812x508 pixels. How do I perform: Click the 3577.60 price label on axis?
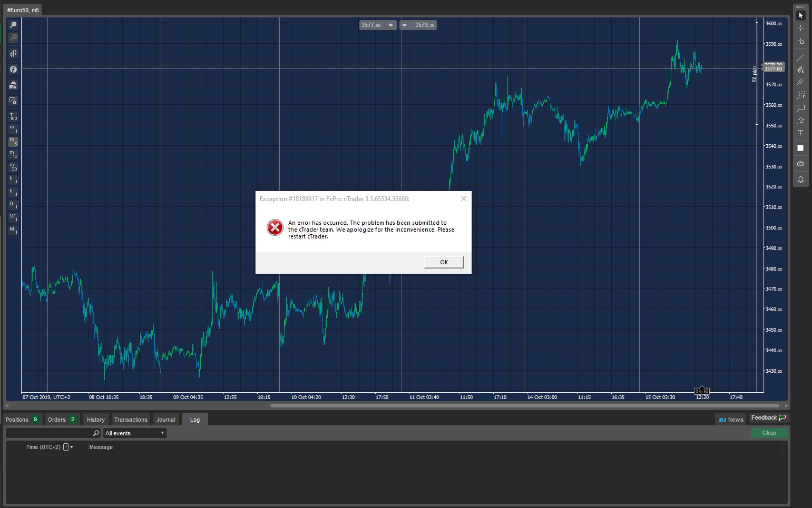(774, 68)
